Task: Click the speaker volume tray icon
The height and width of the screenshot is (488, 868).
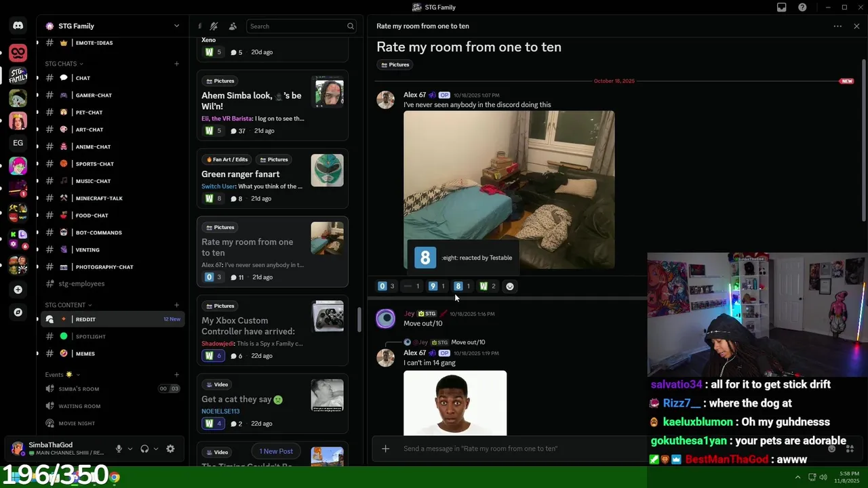Action: point(823,477)
